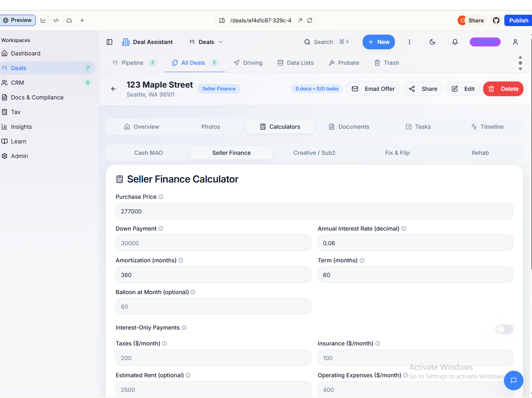Click the Email Offer button
532x398 pixels.
coord(373,89)
